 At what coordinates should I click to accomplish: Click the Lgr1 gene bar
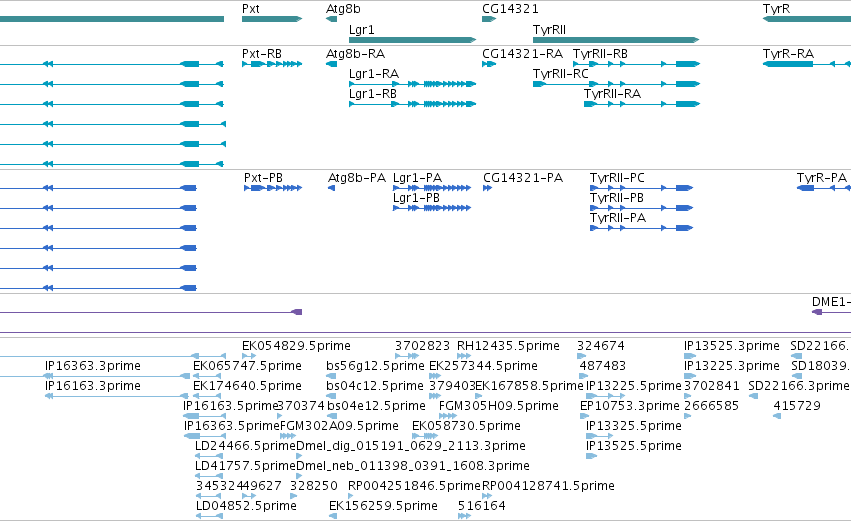[x=412, y=40]
